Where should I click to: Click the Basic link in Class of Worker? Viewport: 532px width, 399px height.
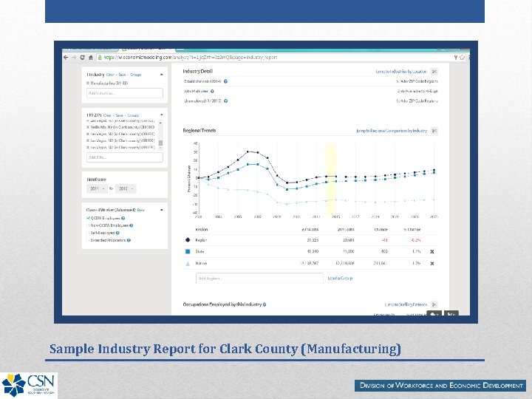tap(141, 210)
